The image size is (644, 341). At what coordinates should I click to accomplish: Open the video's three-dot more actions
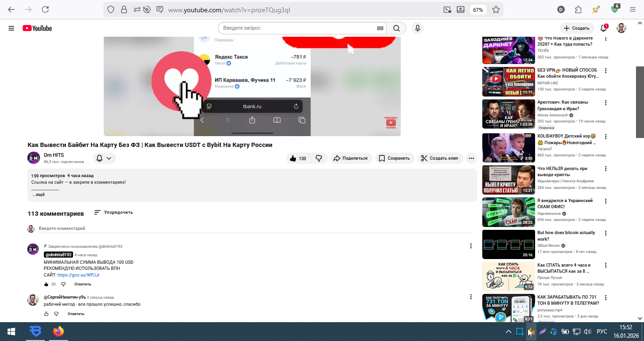pyautogui.click(x=471, y=158)
